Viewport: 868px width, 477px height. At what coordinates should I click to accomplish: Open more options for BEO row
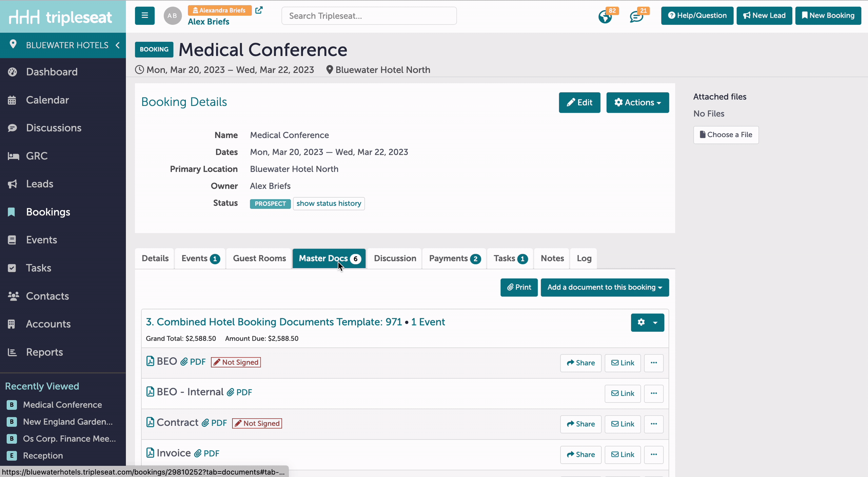654,363
